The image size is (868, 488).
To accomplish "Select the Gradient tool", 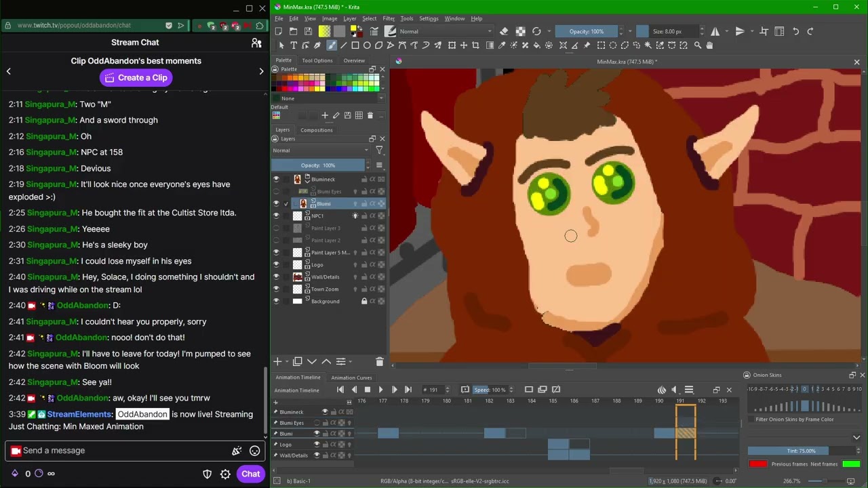I will tap(490, 45).
